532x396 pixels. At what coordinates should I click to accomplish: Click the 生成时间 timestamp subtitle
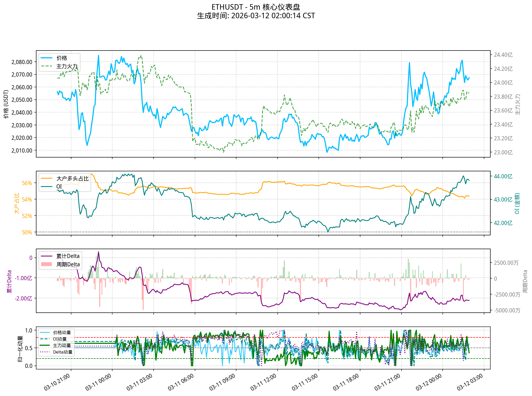(256, 16)
